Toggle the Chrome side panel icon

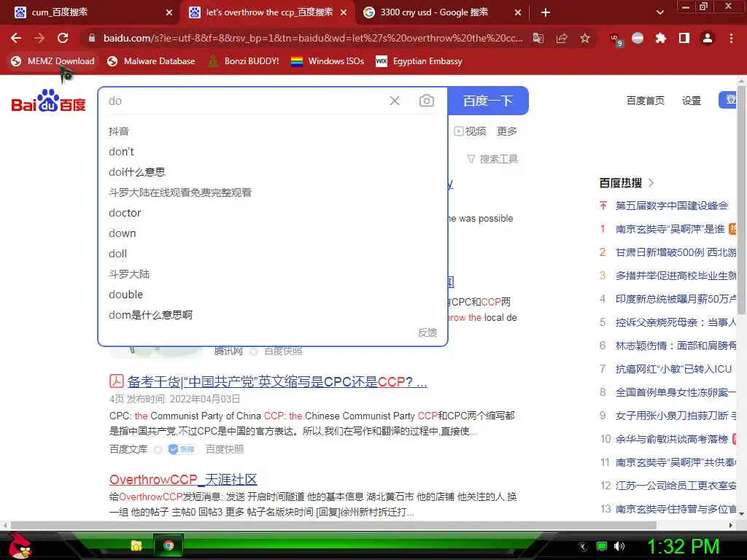(x=684, y=38)
